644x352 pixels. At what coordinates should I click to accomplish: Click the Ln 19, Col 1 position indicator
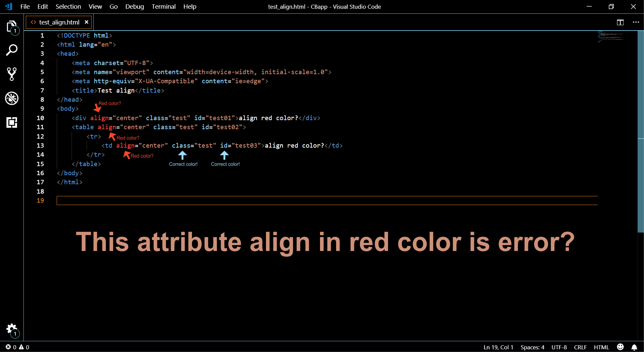click(x=498, y=347)
